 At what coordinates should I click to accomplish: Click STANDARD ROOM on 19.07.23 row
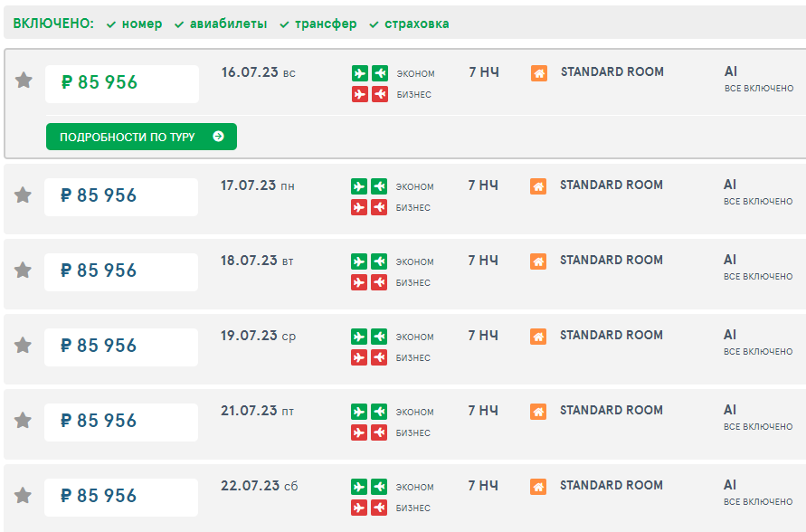[612, 335]
